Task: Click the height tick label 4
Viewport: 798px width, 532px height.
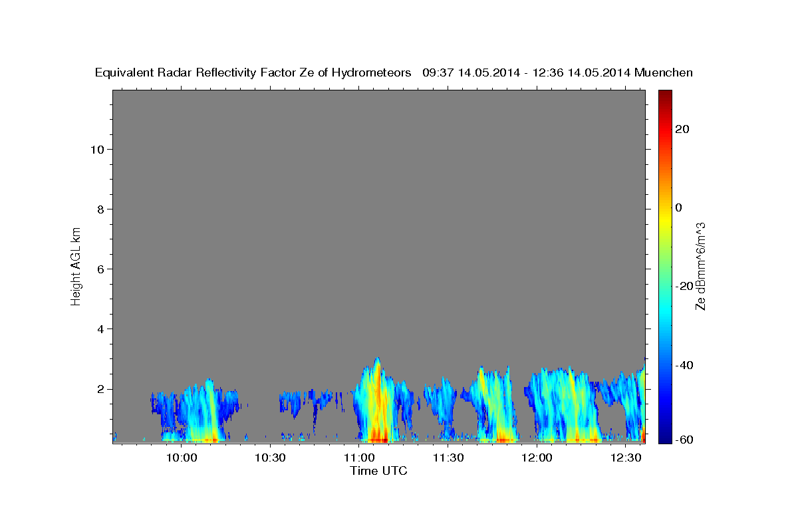Action: (99, 329)
